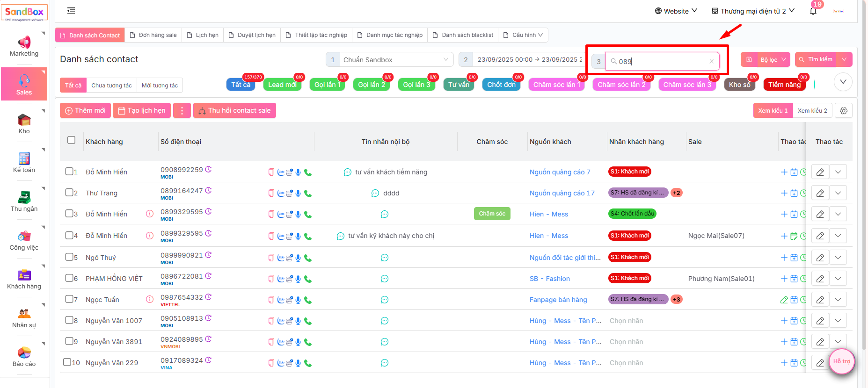
Task: Open chat message icon for PHẠM HỒNG VIỆT
Action: pyautogui.click(x=384, y=279)
